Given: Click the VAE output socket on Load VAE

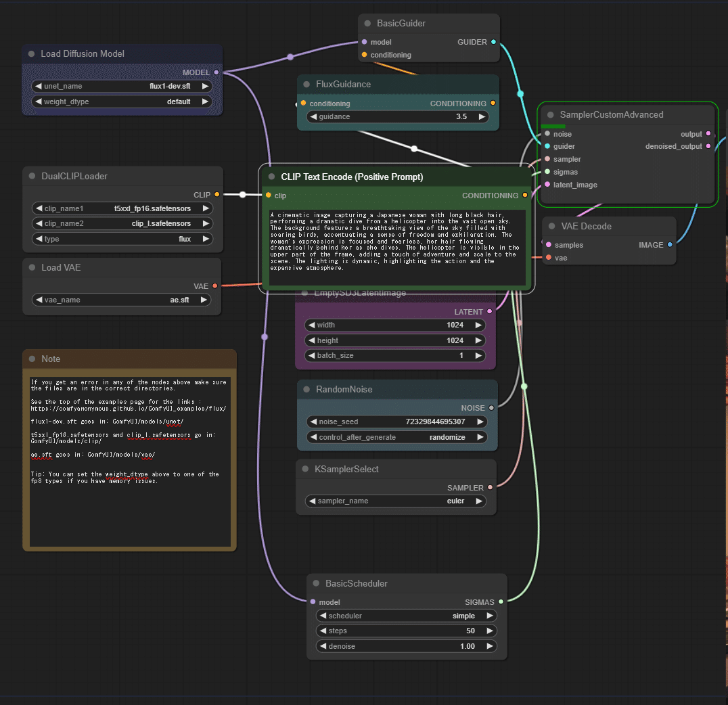Looking at the screenshot, I should coord(217,286).
